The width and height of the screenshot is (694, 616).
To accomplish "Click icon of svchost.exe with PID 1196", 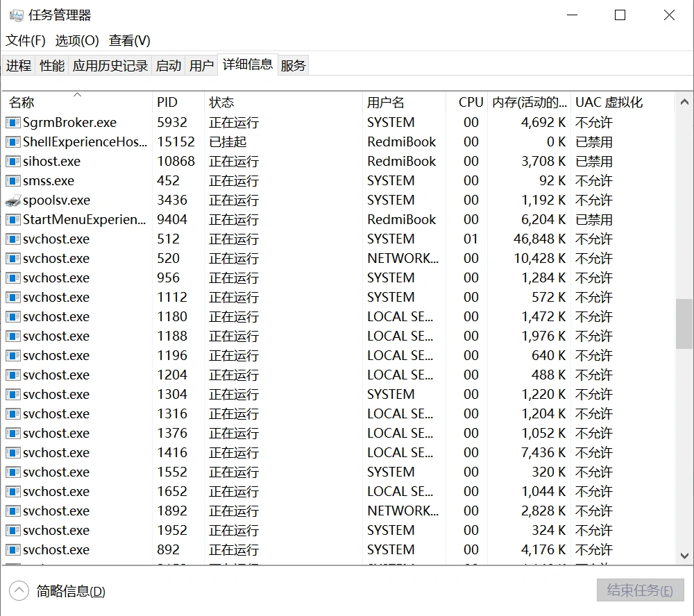I will click(12, 356).
